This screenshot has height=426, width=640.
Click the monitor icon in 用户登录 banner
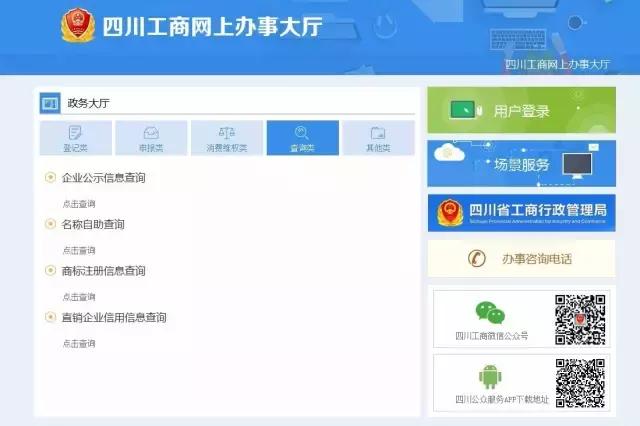pyautogui.click(x=462, y=110)
